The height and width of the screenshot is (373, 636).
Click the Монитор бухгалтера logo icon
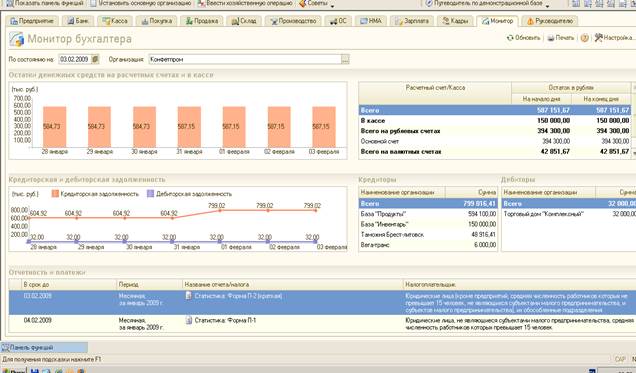17,39
